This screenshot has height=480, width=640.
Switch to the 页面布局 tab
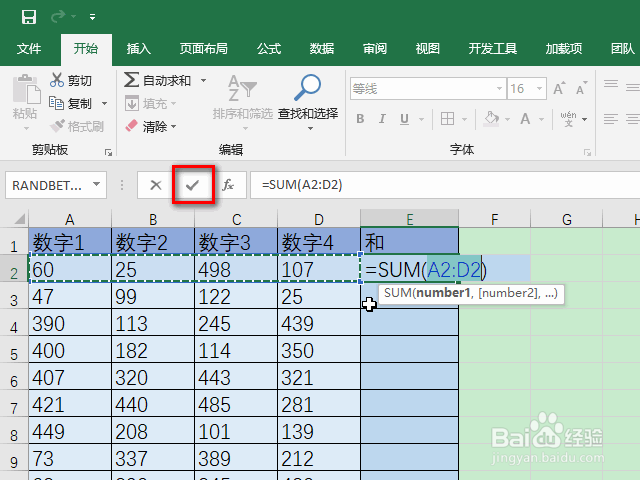click(x=204, y=49)
